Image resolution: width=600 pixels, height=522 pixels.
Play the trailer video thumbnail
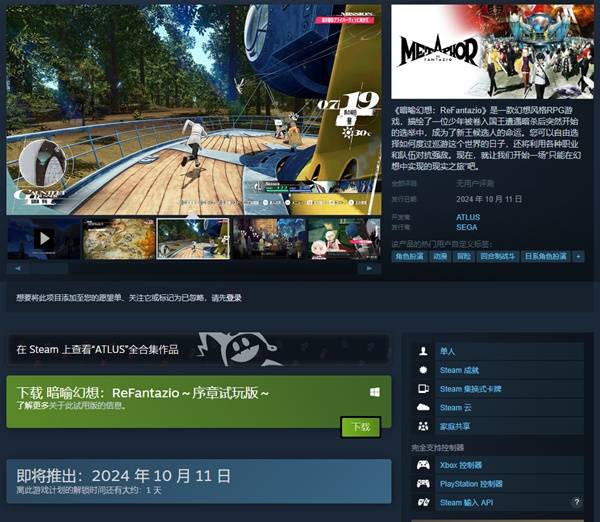(44, 238)
